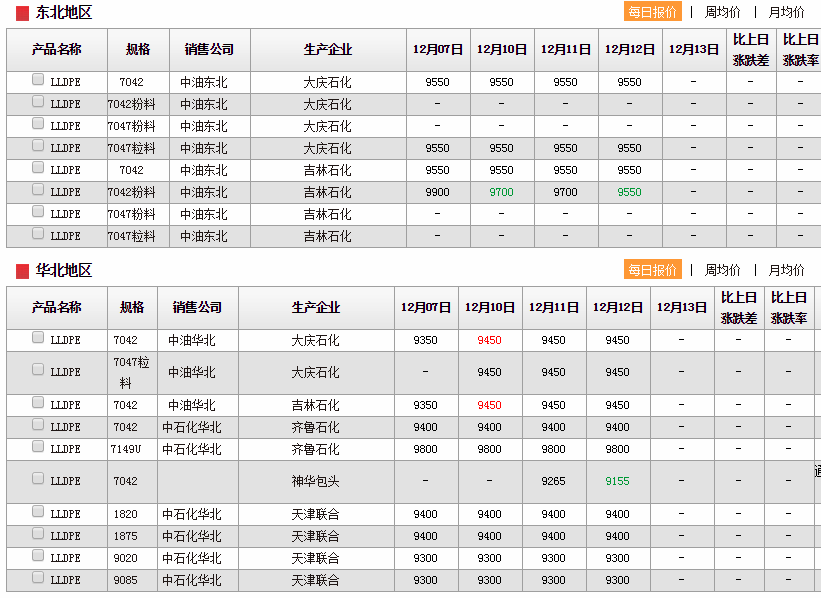The image size is (821, 598).
Task: Tick the 天津联合 1875 row checkbox
Action: click(x=38, y=534)
